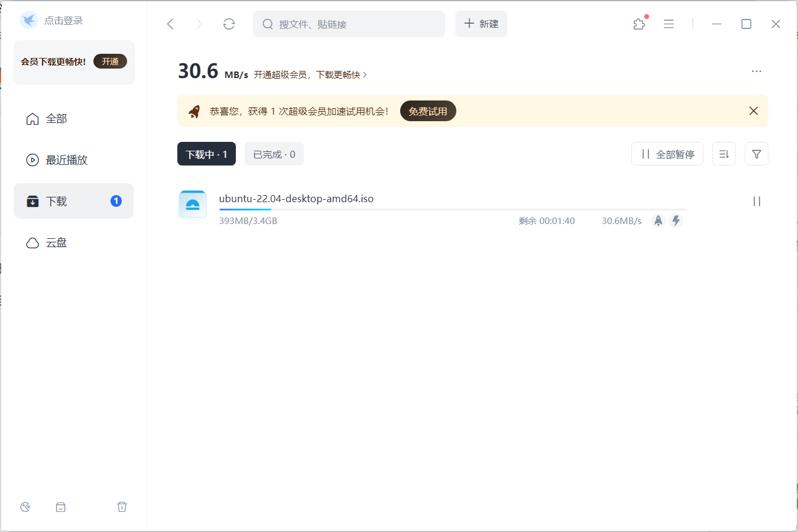Click the 30.6MB/s task speed text
This screenshot has width=798, height=532.
[x=622, y=221]
